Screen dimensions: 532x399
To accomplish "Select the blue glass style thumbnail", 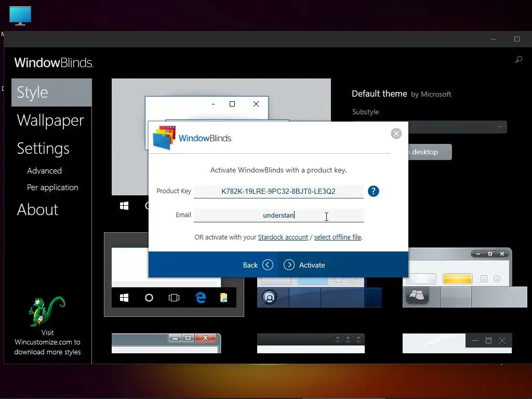I will click(x=320, y=292).
